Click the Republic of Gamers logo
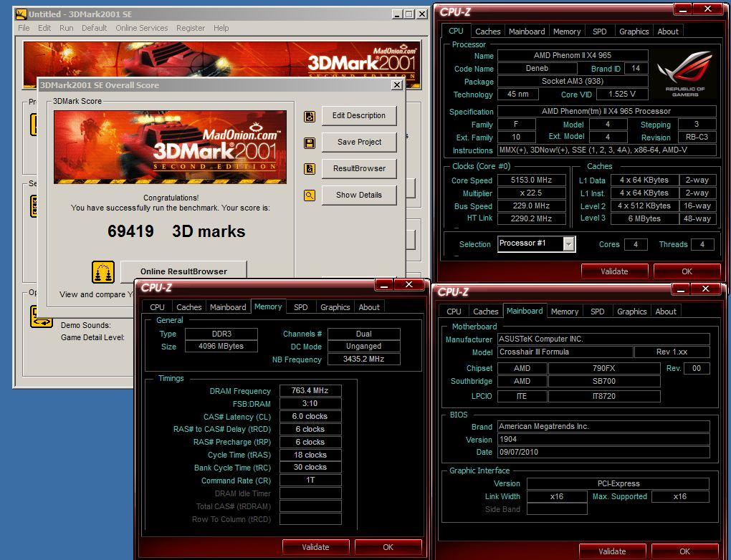The width and height of the screenshot is (731, 560). (x=685, y=74)
